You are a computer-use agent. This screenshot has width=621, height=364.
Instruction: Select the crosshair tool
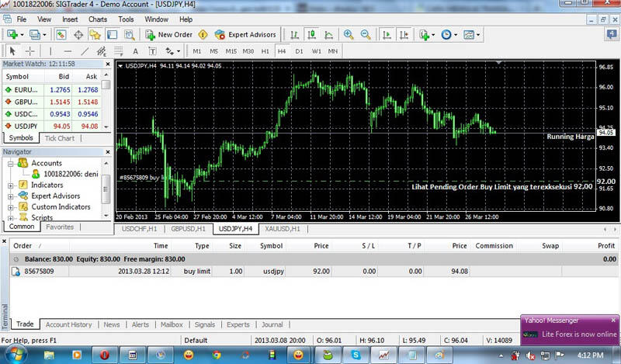point(29,51)
